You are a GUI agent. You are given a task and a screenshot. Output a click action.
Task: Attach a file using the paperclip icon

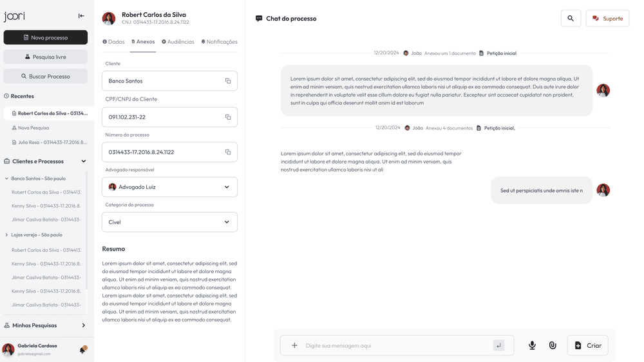point(553,345)
